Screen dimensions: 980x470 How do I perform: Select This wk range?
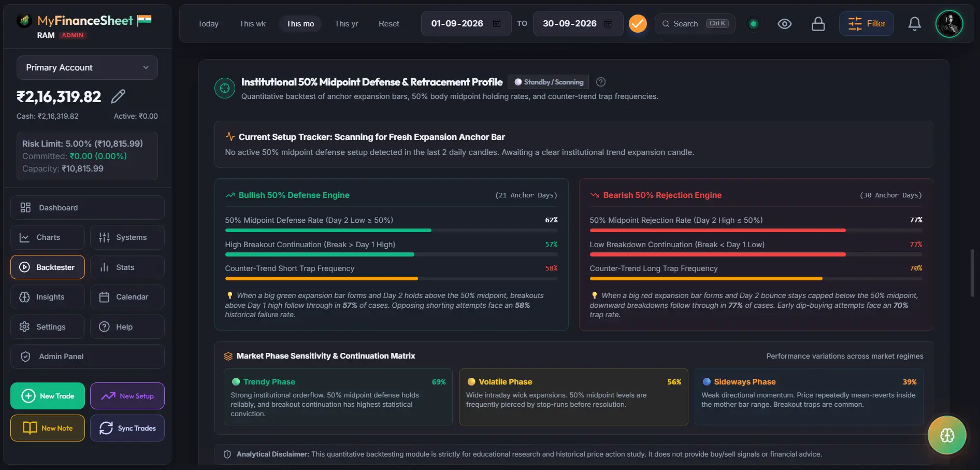tap(252, 24)
